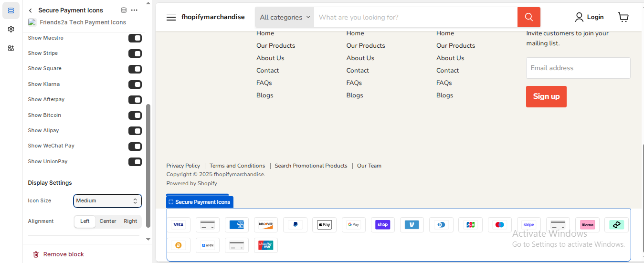Open the shopping cart icon
This screenshot has width=644, height=263.
coord(623,17)
